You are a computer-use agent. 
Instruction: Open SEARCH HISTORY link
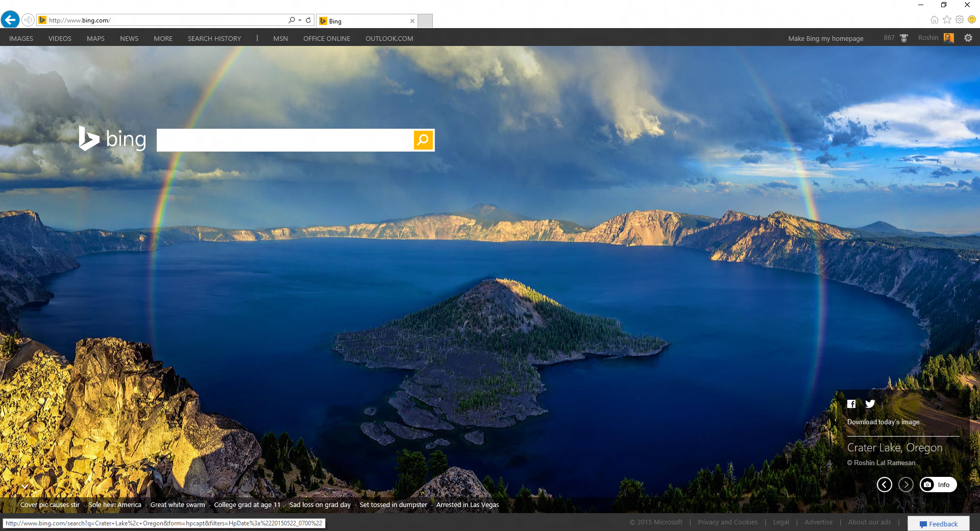tap(214, 38)
